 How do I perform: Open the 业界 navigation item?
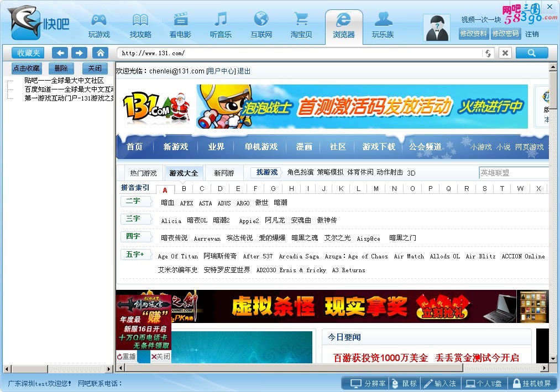[x=216, y=147]
